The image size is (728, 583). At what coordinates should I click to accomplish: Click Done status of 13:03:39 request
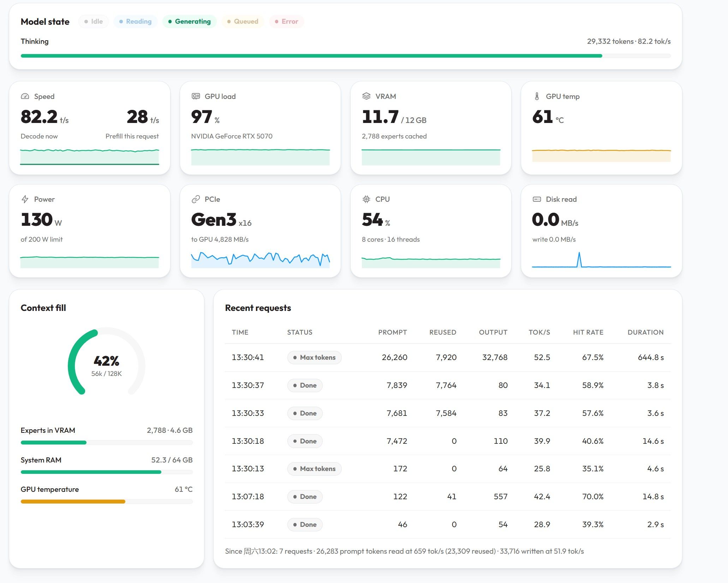coord(305,525)
